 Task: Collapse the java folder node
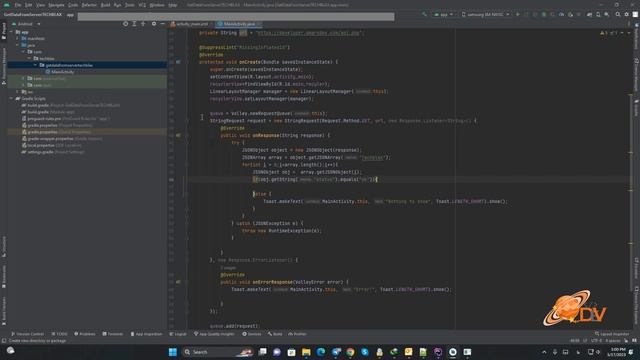(18, 45)
